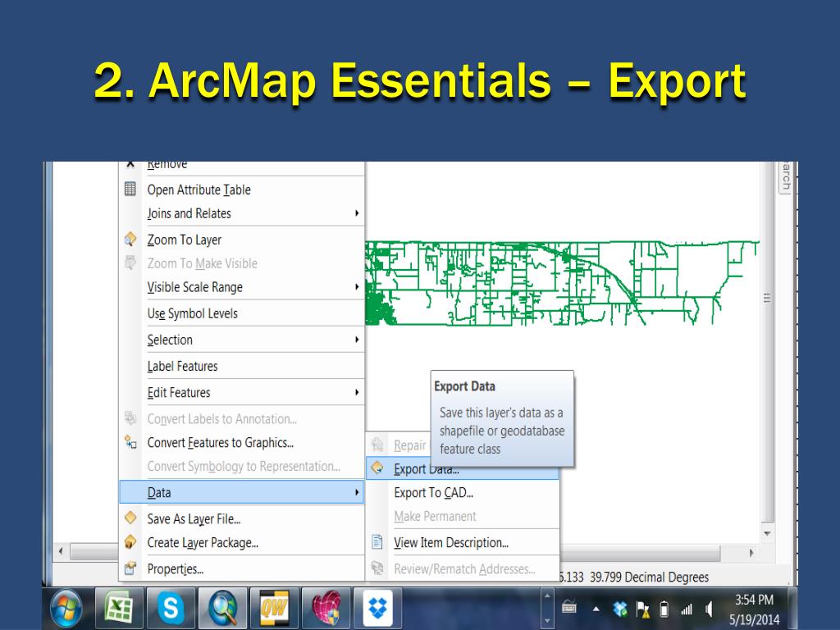Click the green road network on map
840x630 pixels.
(561, 283)
